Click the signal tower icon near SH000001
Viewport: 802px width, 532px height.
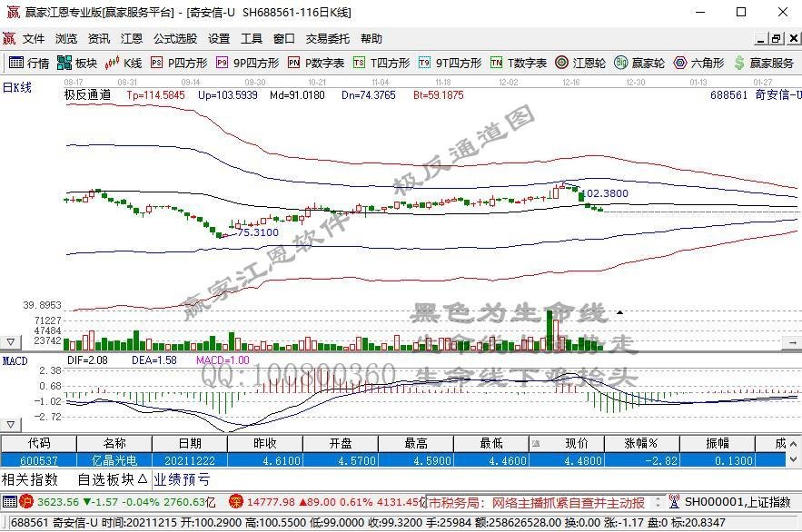674,502
